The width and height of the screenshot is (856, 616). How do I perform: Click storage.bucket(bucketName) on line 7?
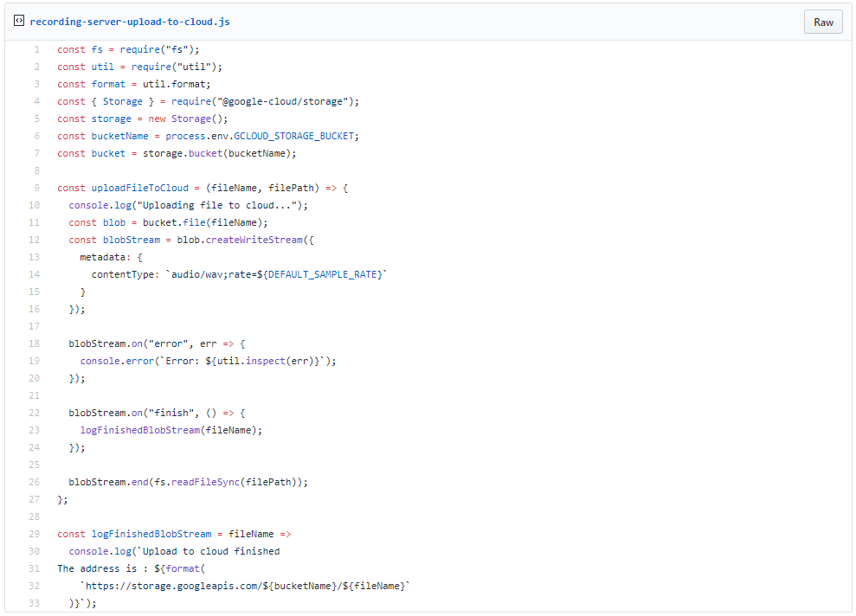coord(216,154)
